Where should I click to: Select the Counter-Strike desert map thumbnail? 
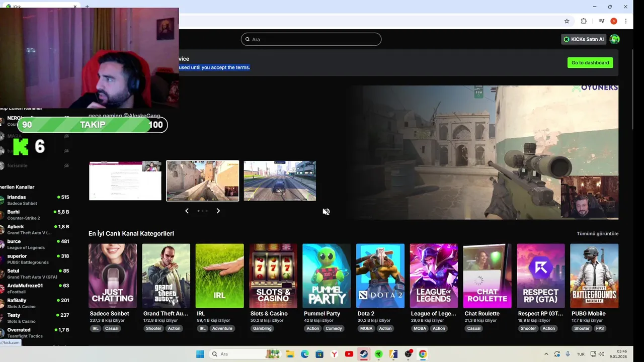point(203,180)
